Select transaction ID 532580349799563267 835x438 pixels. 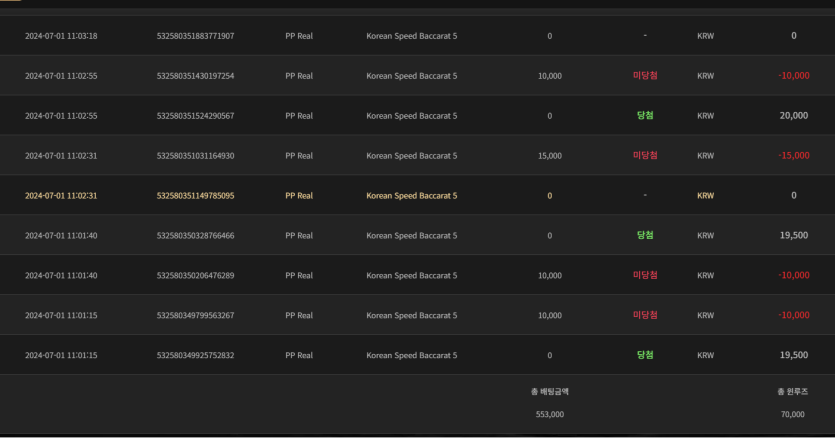pos(195,315)
